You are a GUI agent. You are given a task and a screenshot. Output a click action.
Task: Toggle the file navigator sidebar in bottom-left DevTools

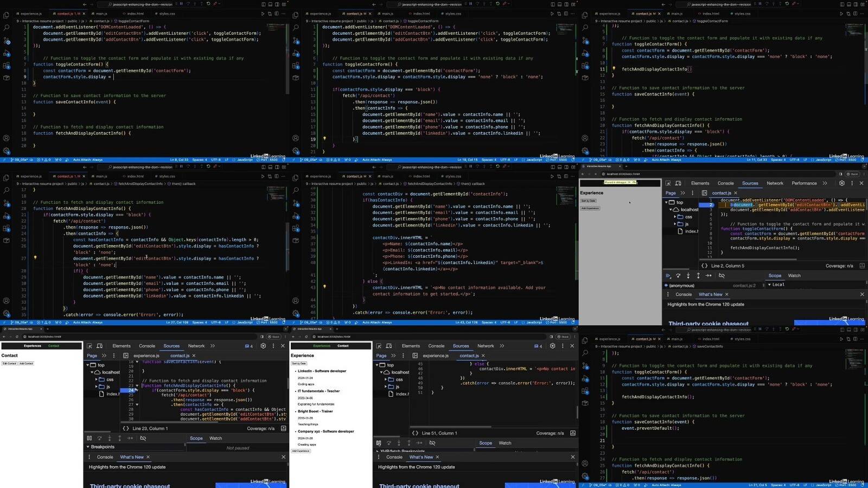pos(126,356)
